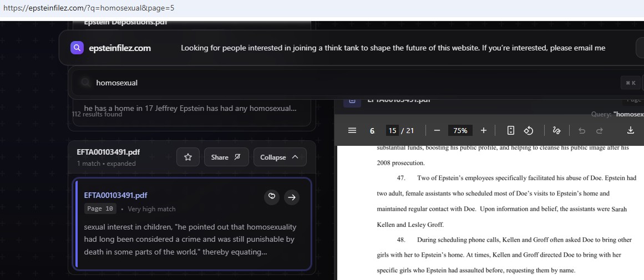Click the '112 results found' text
This screenshot has width=644, height=280.
click(x=97, y=114)
